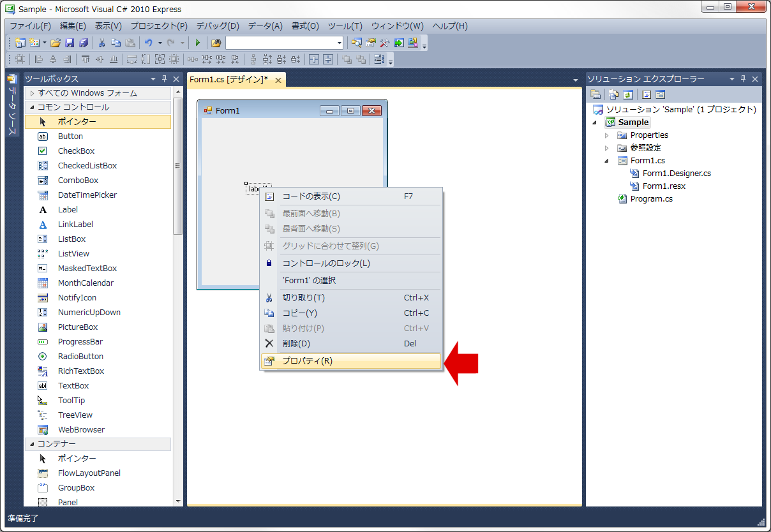Screen dimensions: 771x532
Task: Toggle auto-hide pin on the Toolbox panel
Action: coord(164,79)
